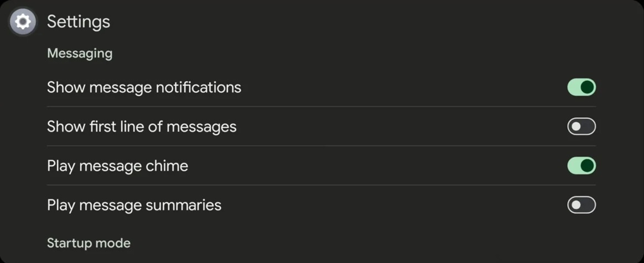Image resolution: width=644 pixels, height=263 pixels.
Task: Click the Show first line of messages label
Action: 142,127
